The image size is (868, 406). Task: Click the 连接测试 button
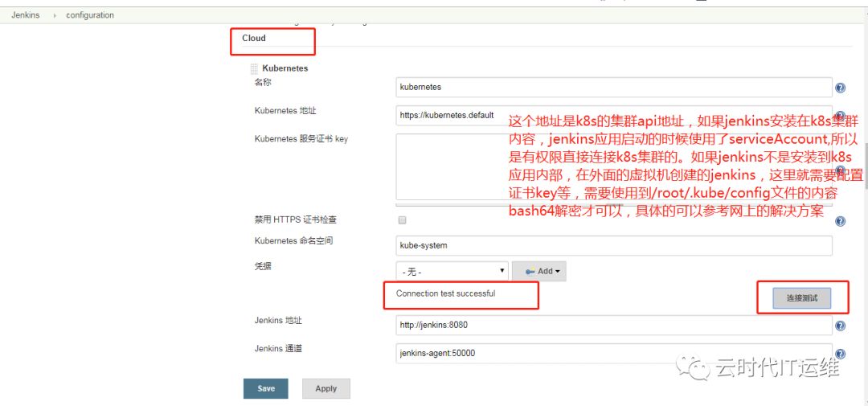pyautogui.click(x=801, y=298)
